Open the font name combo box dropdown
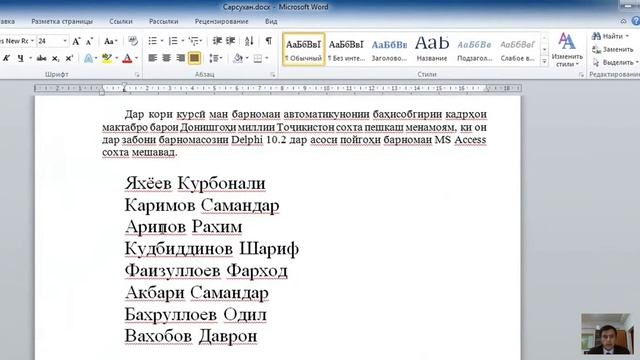 pyautogui.click(x=32, y=41)
